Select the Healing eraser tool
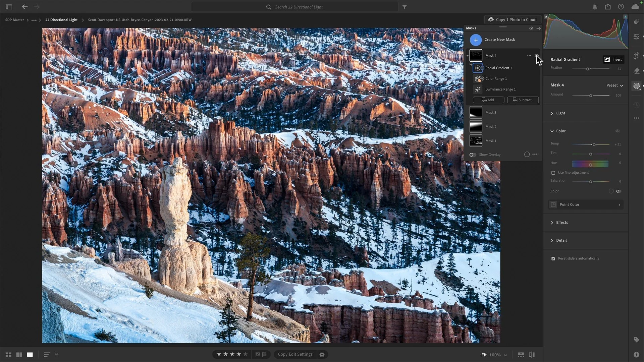This screenshot has height=362, width=644. [636, 71]
